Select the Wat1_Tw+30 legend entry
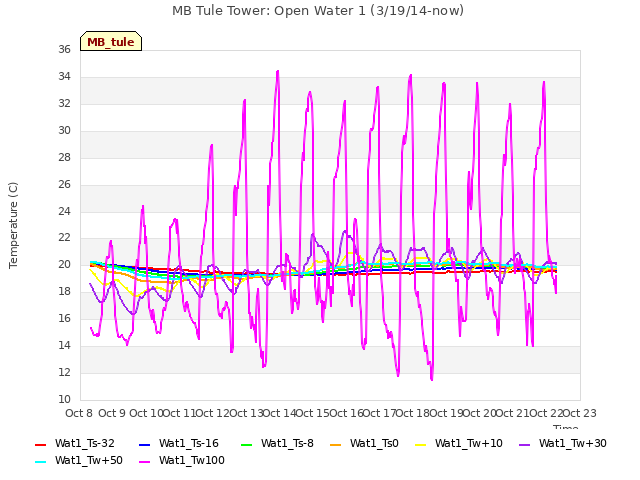 562,443
